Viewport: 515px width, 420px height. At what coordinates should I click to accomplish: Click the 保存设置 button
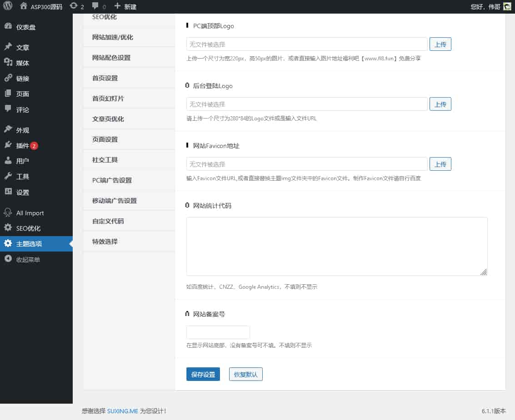[x=203, y=374]
